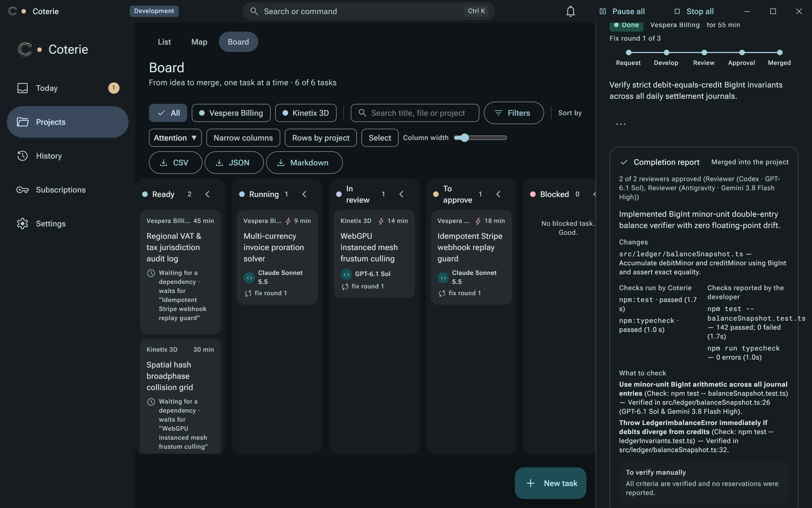Click the Stop all square icon

coord(677,11)
